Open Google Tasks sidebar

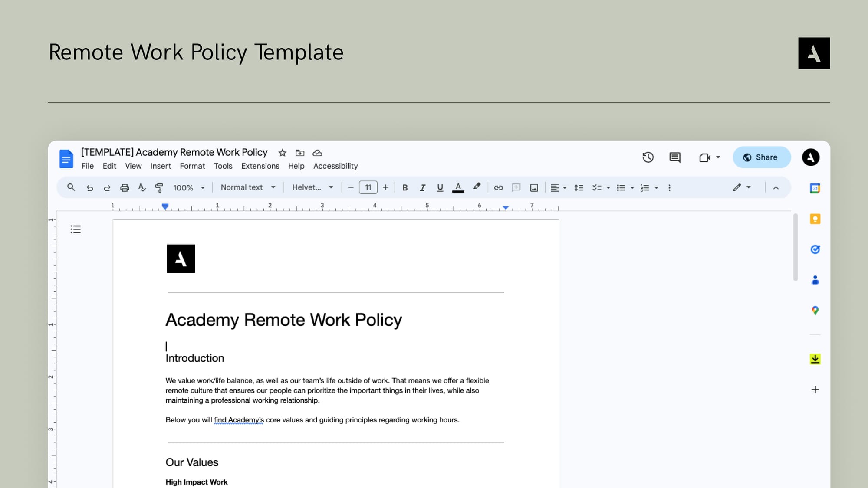pyautogui.click(x=815, y=249)
